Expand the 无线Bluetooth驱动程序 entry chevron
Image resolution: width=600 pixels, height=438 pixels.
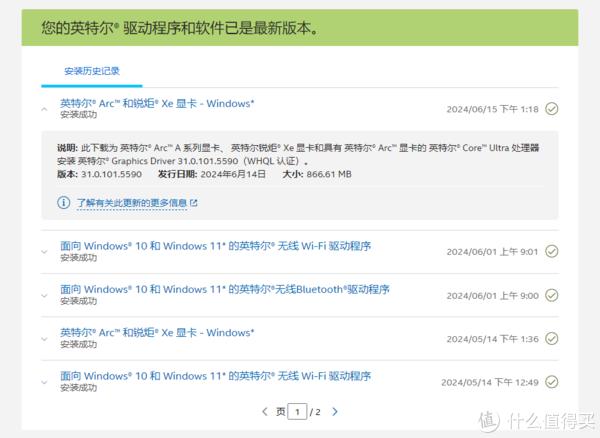coord(44,295)
